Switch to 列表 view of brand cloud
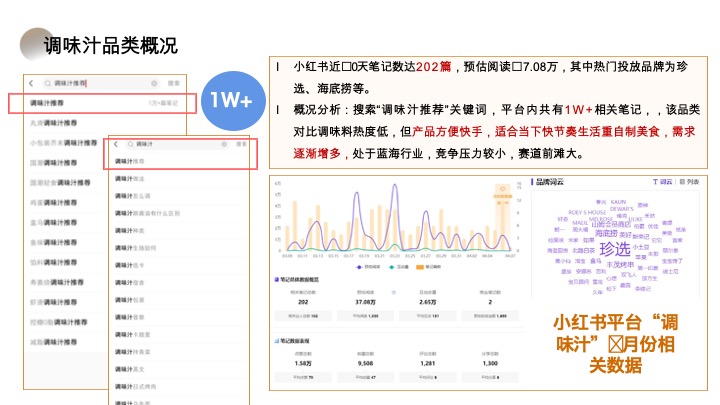Viewport: 720px width, 405px height. click(690, 182)
